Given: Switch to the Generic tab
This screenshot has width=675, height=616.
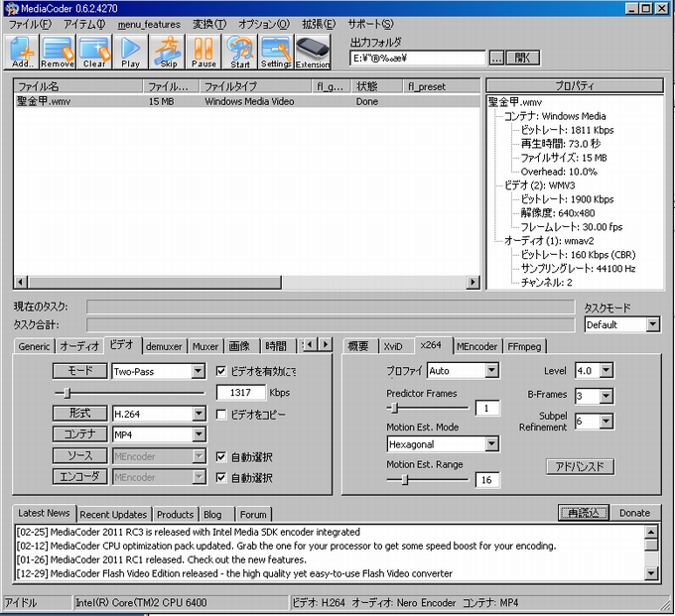Looking at the screenshot, I should [34, 346].
